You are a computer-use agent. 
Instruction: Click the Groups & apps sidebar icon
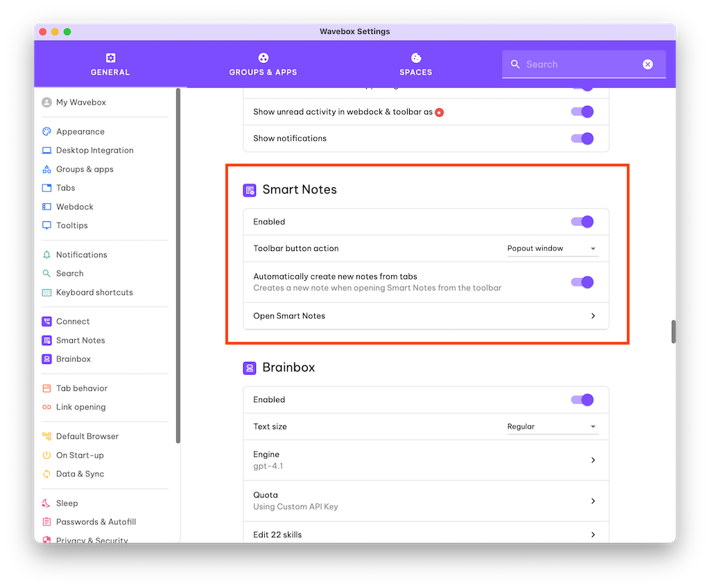coord(46,169)
